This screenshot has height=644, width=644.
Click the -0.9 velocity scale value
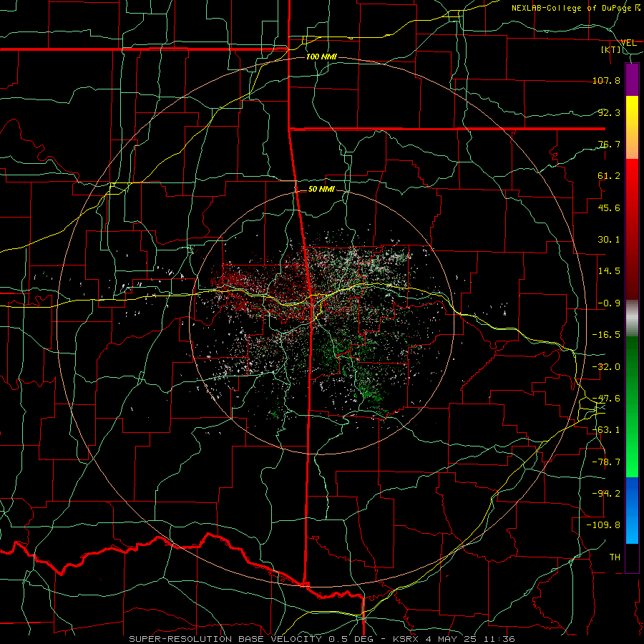pos(609,303)
